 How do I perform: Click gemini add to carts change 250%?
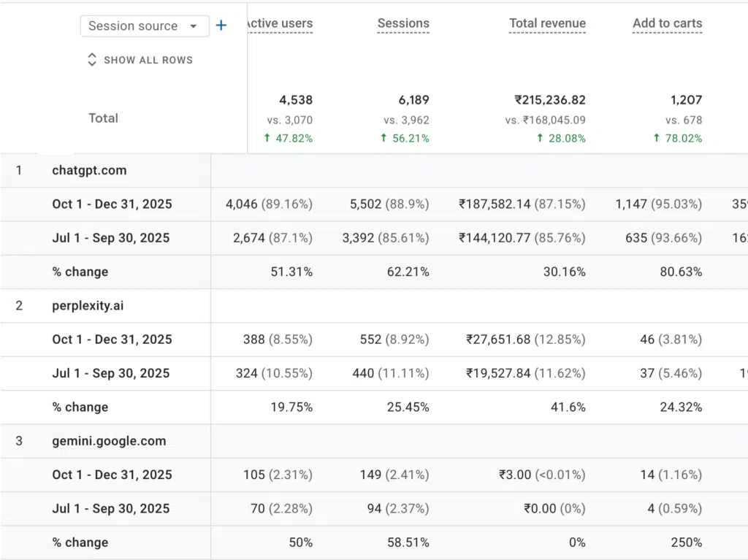[x=686, y=542]
